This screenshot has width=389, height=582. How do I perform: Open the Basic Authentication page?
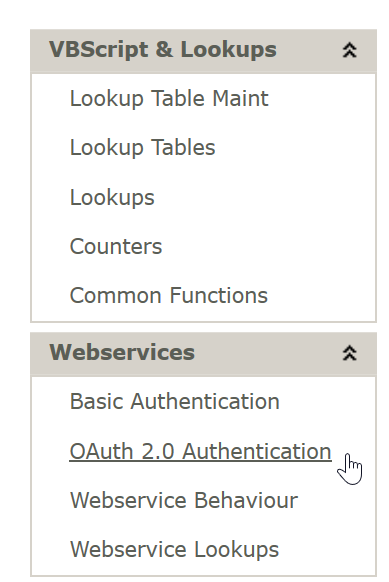(x=174, y=402)
